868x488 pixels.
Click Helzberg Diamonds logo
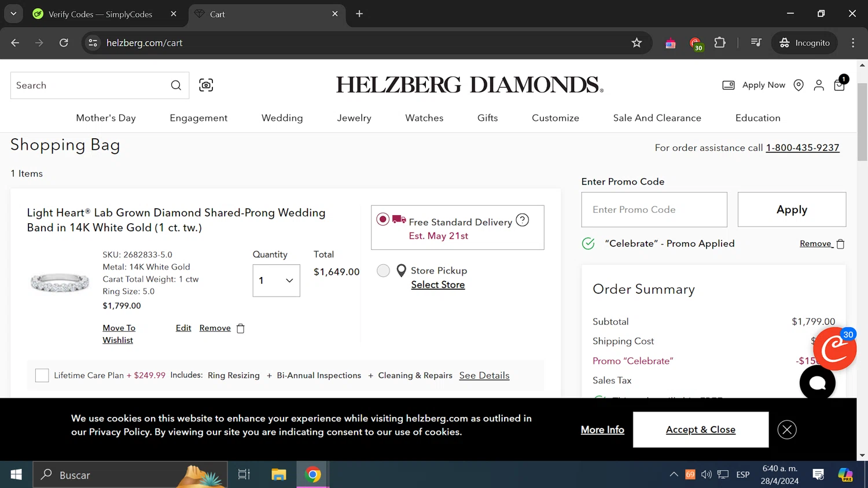click(470, 85)
